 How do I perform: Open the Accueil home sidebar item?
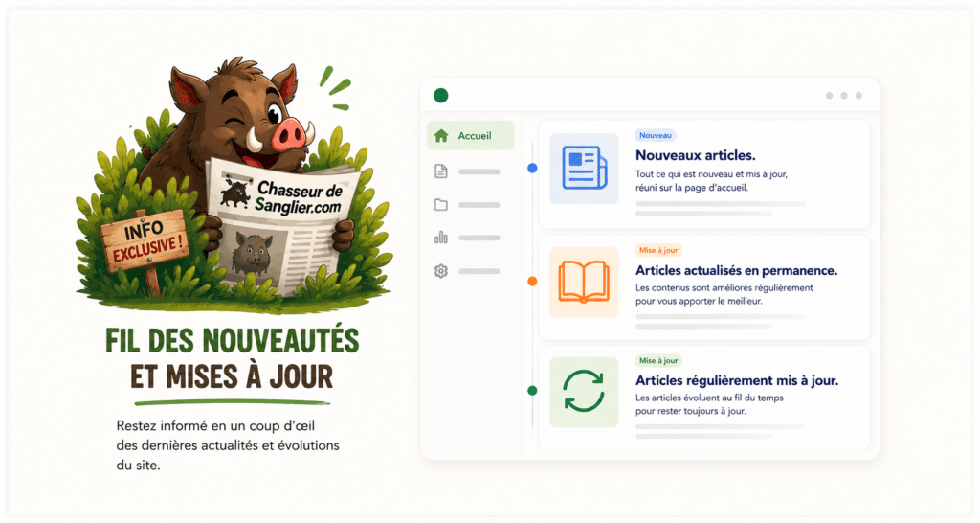point(470,136)
